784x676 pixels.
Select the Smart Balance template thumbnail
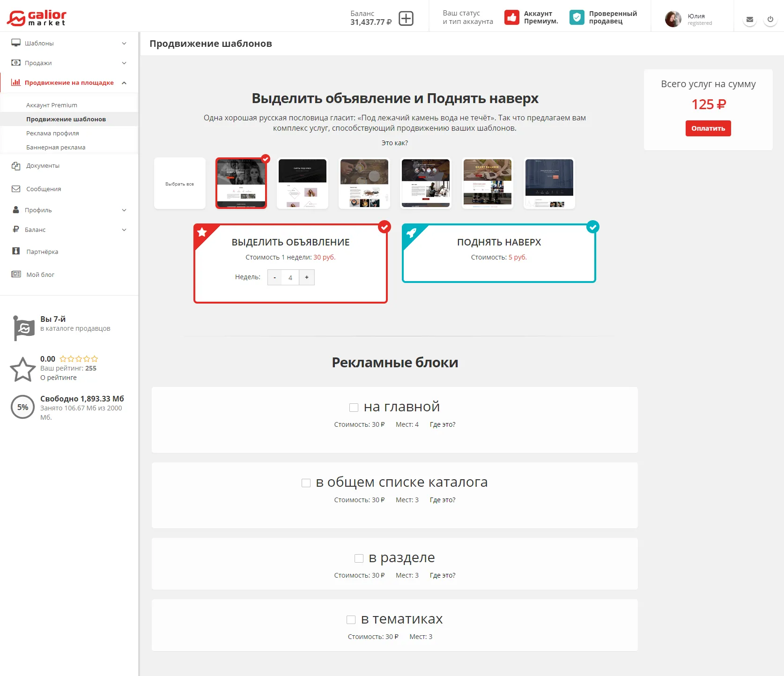pos(487,183)
